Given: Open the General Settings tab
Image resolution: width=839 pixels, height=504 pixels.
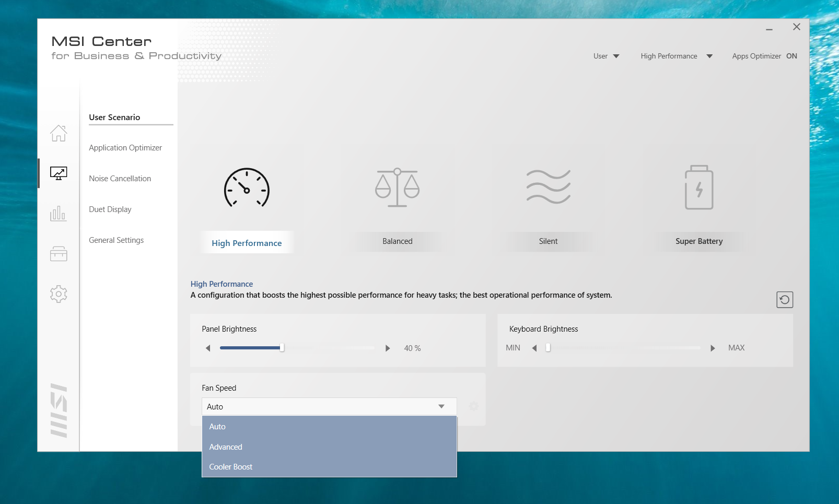Looking at the screenshot, I should (x=116, y=240).
